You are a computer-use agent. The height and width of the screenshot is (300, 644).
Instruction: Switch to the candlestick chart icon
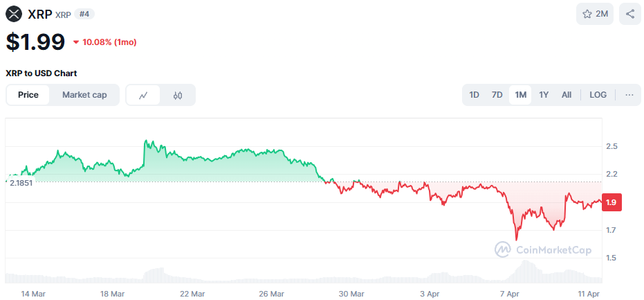coord(178,95)
